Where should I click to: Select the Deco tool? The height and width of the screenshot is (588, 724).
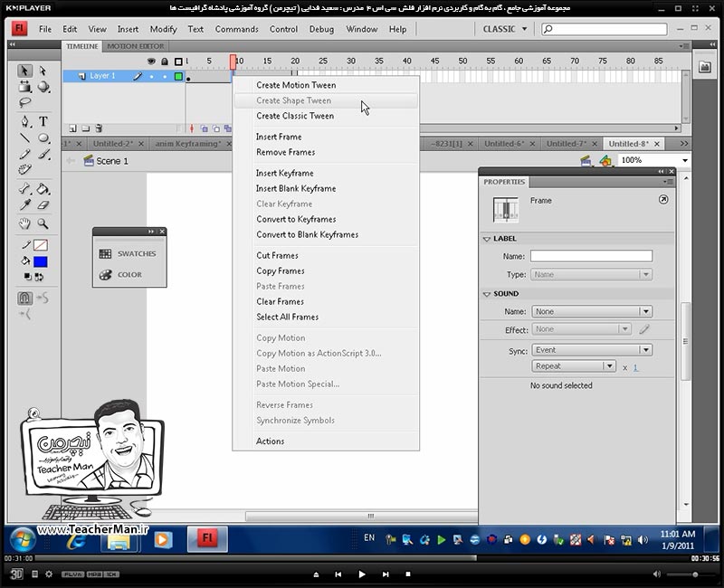[x=24, y=169]
